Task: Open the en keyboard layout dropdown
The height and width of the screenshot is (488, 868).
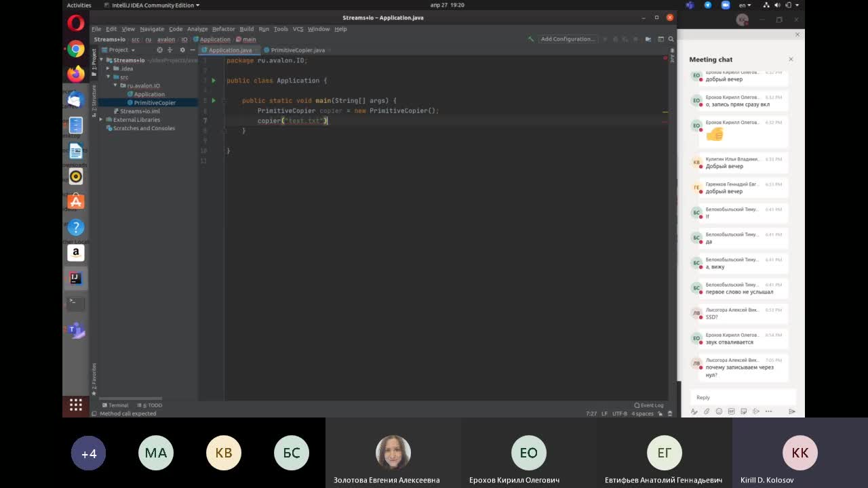Action: click(745, 5)
